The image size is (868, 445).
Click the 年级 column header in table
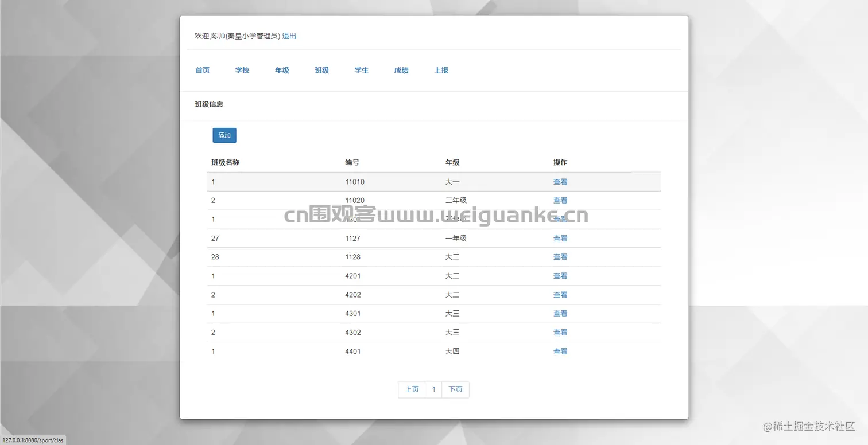pyautogui.click(x=452, y=162)
